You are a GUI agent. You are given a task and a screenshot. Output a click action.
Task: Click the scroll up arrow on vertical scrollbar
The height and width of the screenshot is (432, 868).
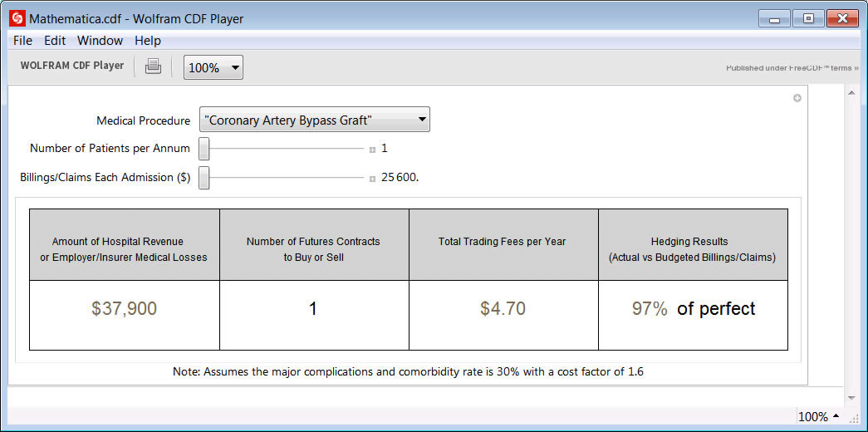tap(851, 93)
